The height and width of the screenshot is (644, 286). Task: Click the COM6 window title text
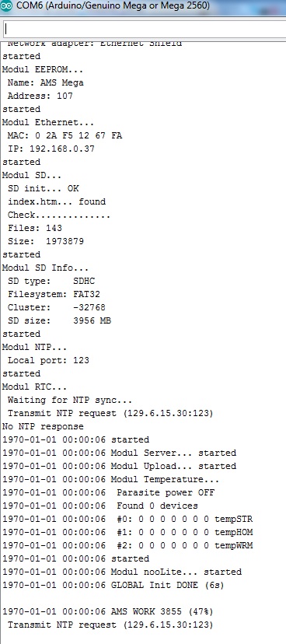(113, 6)
